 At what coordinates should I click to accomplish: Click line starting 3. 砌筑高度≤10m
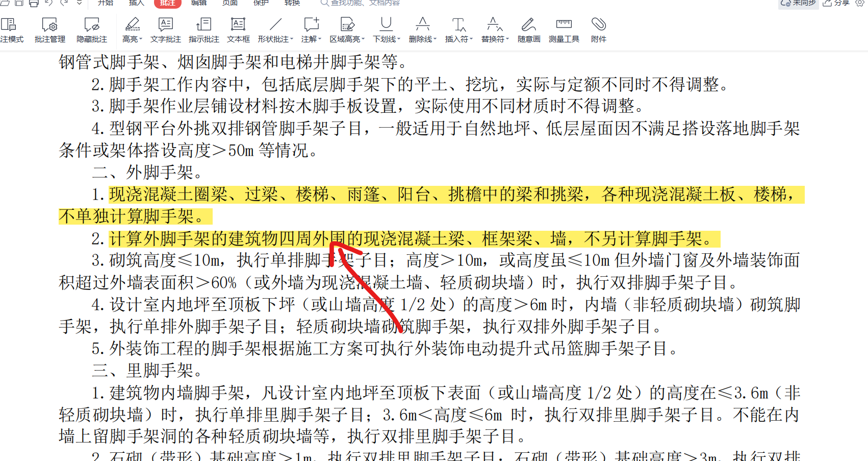pyautogui.click(x=446, y=260)
